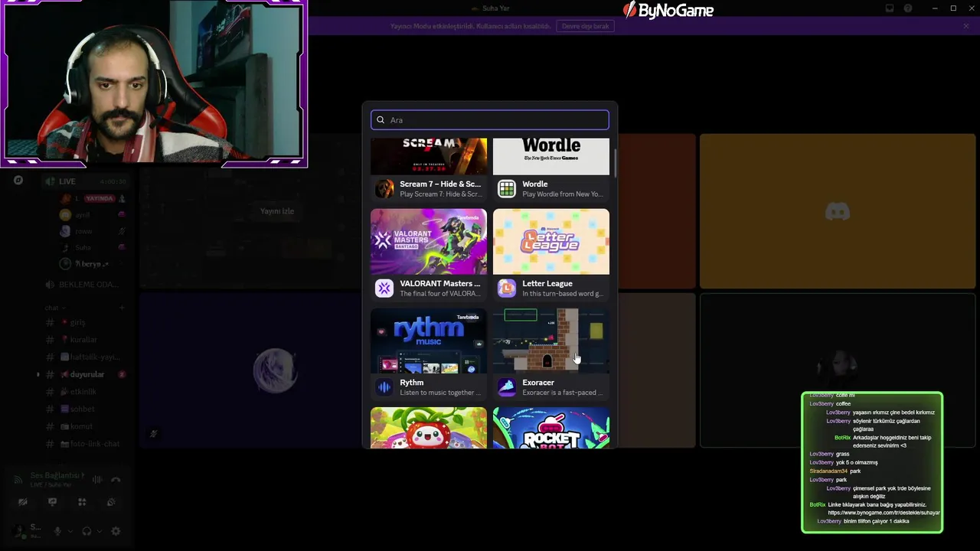
Task: Disconnect from voice with the hang-up icon
Action: pyautogui.click(x=116, y=480)
